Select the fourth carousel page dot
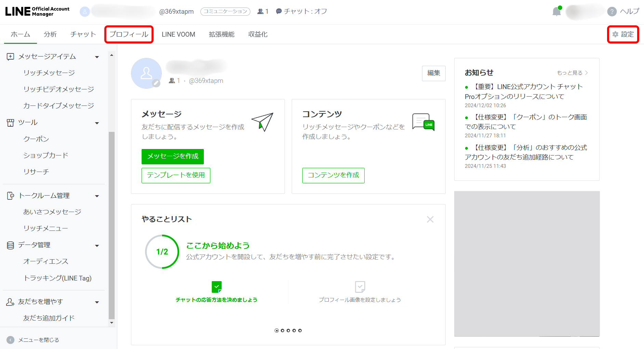The width and height of the screenshot is (644, 349). point(294,331)
